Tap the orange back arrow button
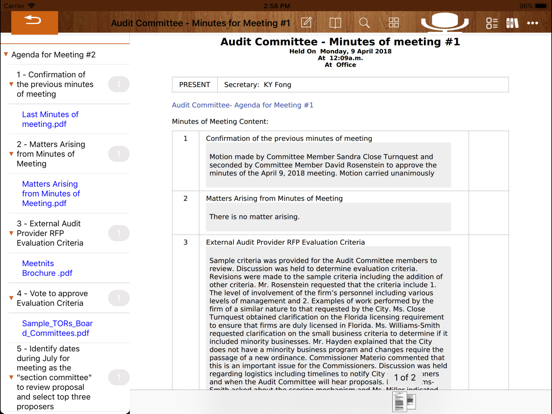This screenshot has width=552, height=414. (x=34, y=22)
